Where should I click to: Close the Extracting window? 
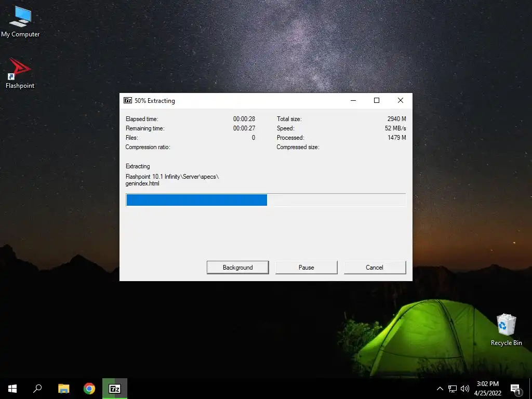tap(401, 100)
